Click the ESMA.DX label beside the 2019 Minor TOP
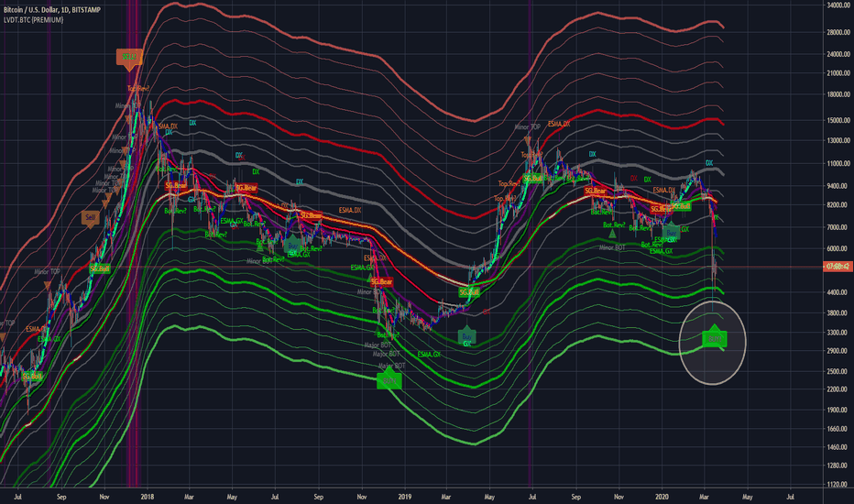854x504 pixels. 559,125
